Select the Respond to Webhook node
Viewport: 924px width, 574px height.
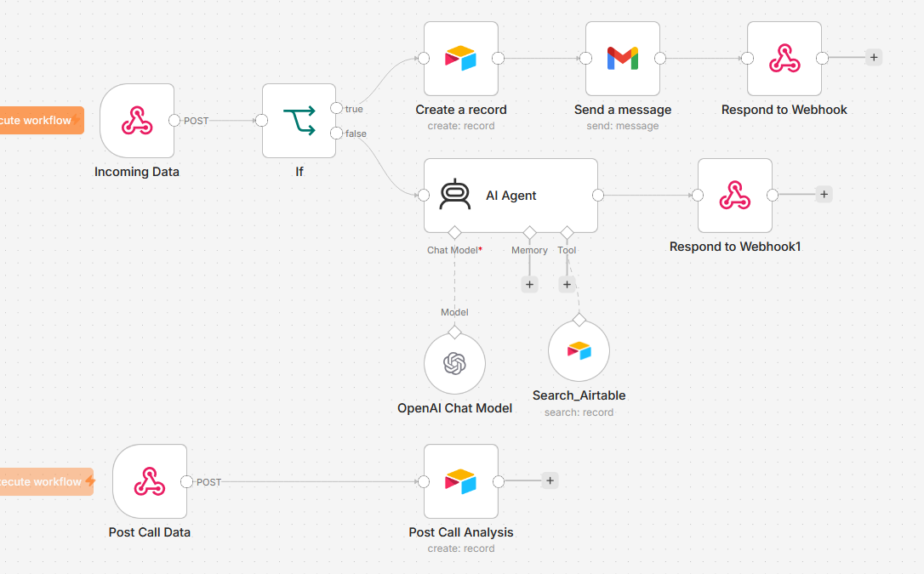[x=784, y=59]
